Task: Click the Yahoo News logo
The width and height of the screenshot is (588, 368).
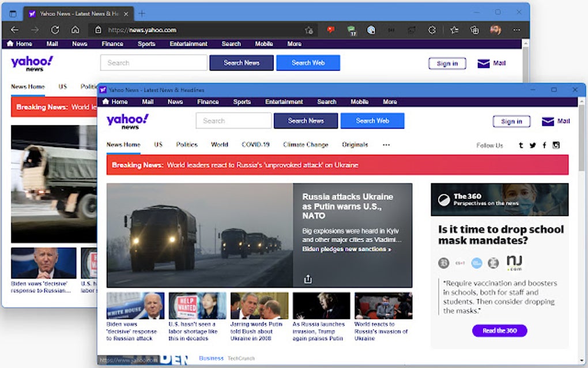Action: [x=126, y=121]
